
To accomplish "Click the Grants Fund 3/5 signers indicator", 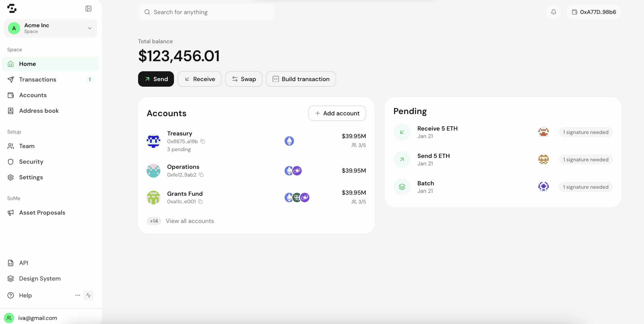I will coord(359,202).
